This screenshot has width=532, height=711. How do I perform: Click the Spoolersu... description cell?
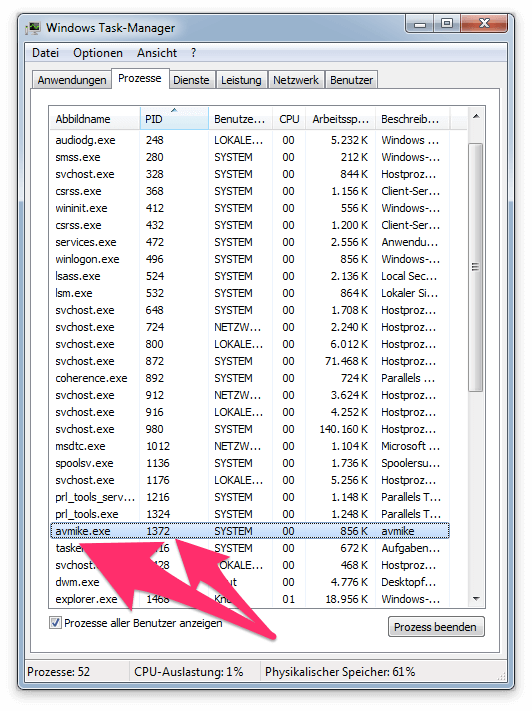[410, 463]
